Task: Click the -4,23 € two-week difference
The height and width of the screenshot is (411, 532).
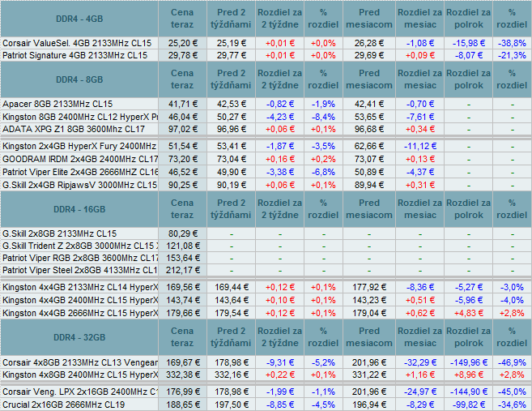Action: (280, 117)
